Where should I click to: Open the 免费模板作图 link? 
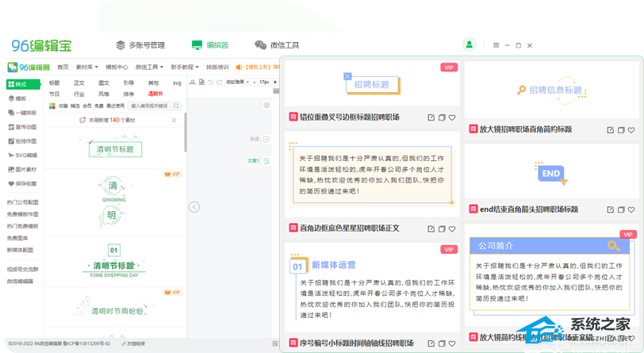(22, 214)
